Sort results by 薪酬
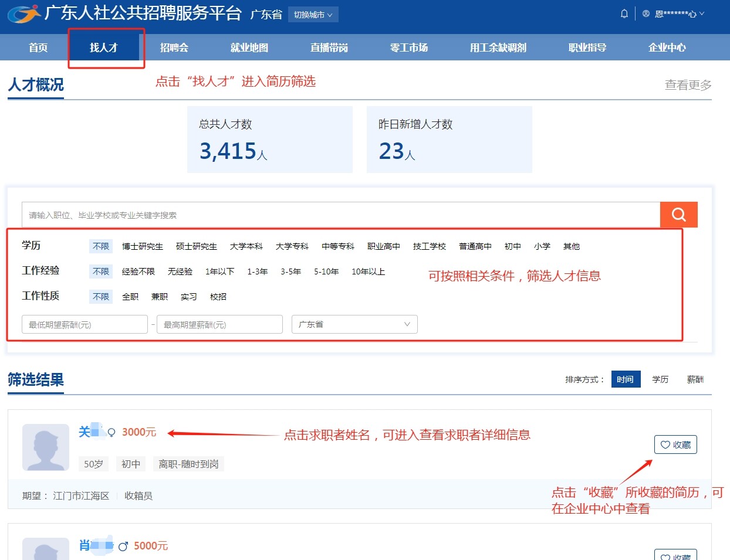This screenshot has height=560, width=730. point(695,379)
